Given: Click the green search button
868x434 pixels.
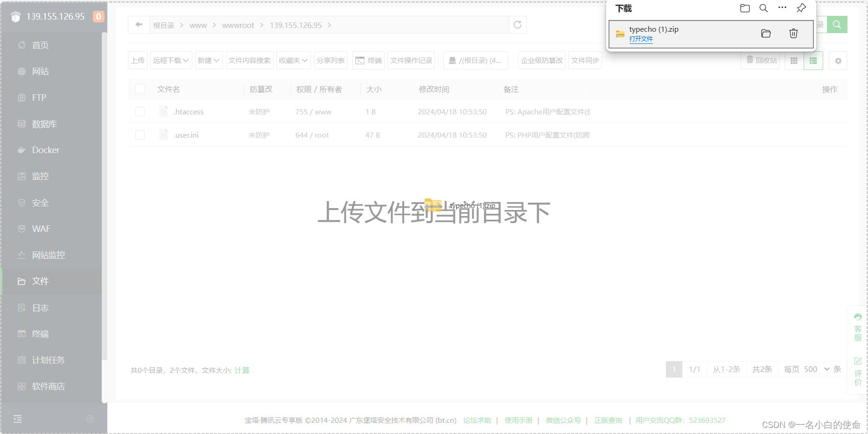Looking at the screenshot, I should coord(837,24).
